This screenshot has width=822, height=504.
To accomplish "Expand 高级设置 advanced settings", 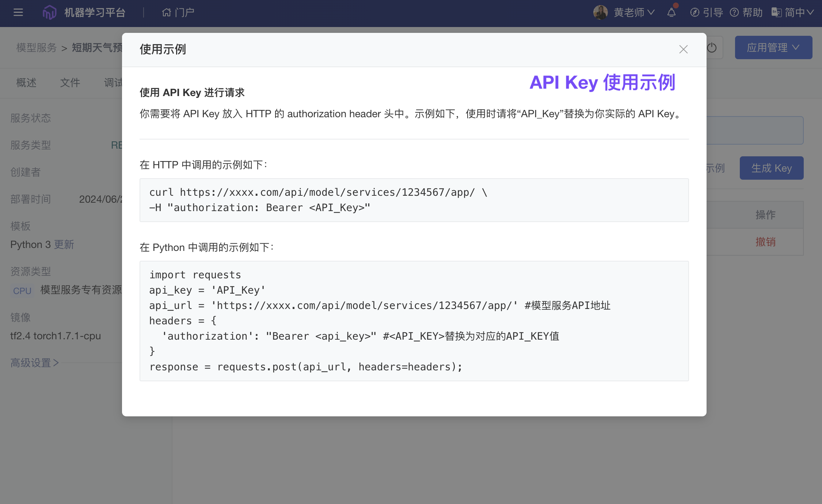I will pyautogui.click(x=34, y=363).
